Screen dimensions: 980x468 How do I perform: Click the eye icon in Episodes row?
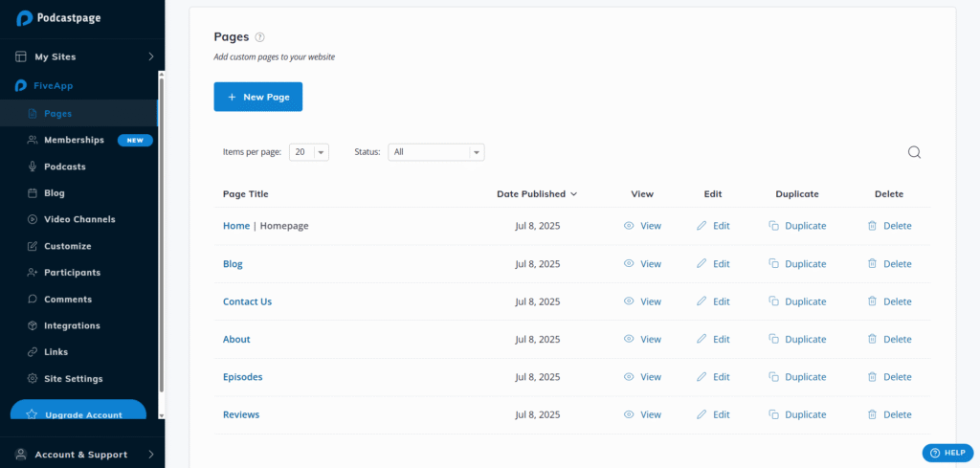click(x=629, y=377)
